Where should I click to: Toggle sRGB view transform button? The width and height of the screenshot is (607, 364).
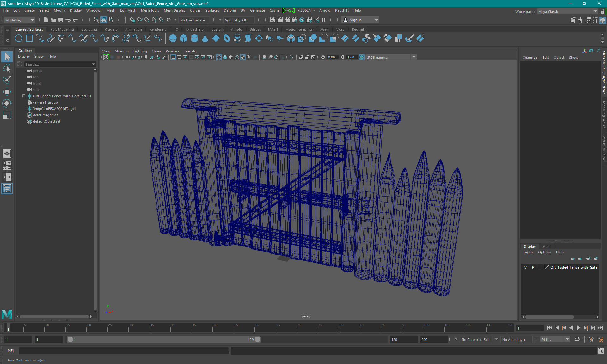[362, 57]
